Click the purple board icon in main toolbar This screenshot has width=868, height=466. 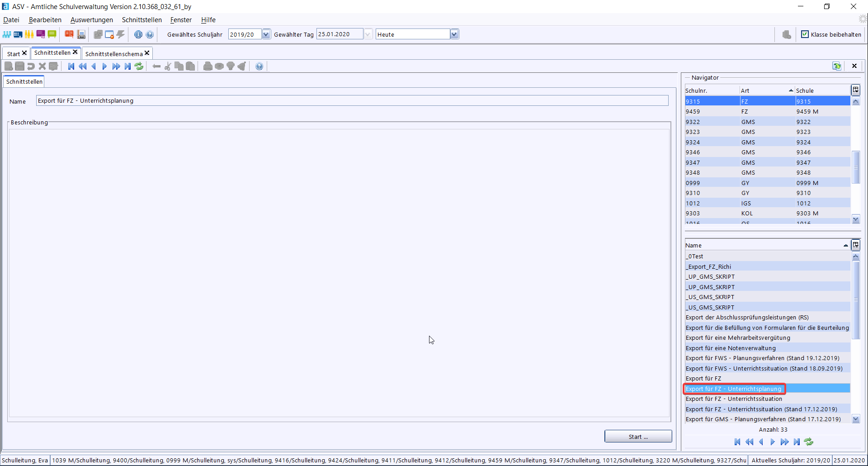(41, 34)
